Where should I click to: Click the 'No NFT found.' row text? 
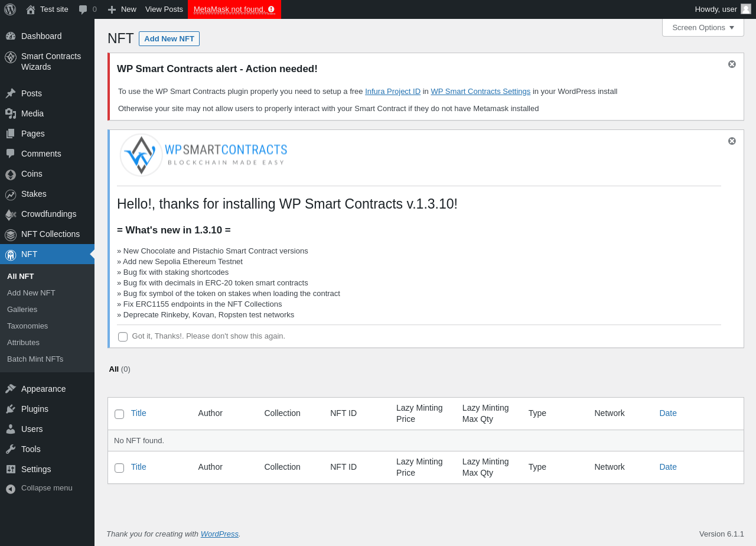click(139, 440)
